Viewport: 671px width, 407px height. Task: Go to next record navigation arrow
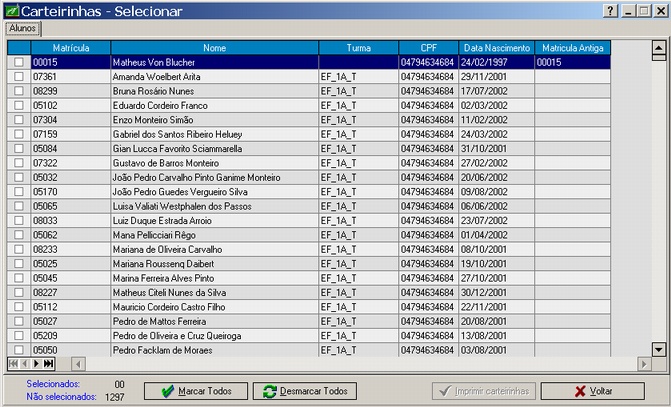pos(36,364)
